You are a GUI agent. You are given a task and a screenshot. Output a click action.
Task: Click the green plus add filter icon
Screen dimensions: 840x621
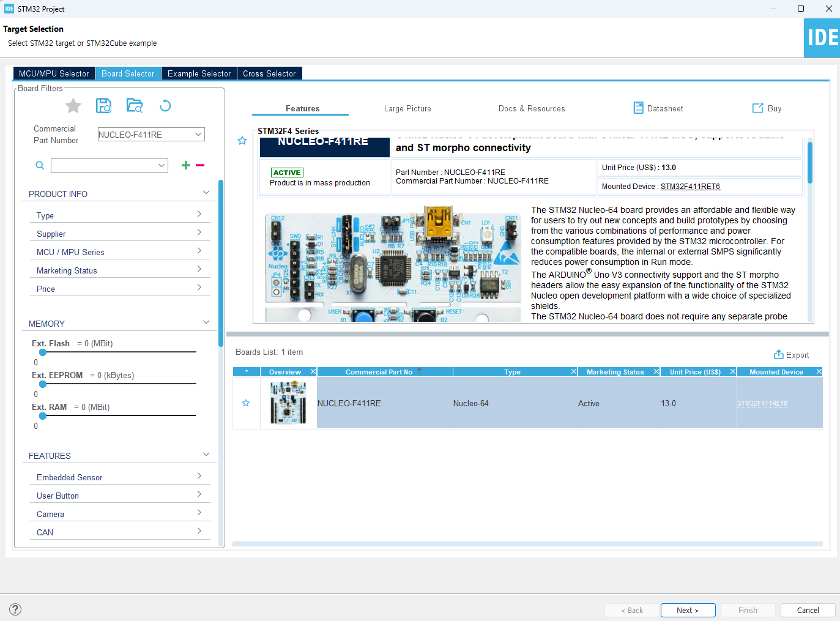click(186, 165)
